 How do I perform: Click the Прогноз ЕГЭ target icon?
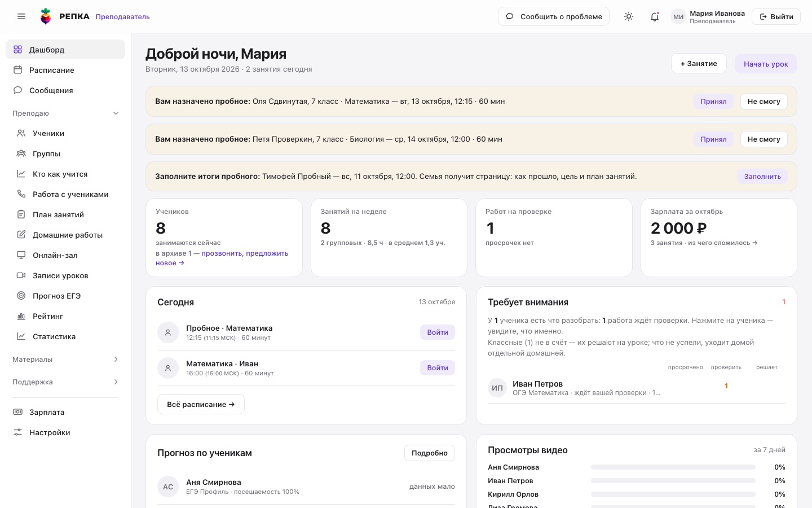point(21,296)
